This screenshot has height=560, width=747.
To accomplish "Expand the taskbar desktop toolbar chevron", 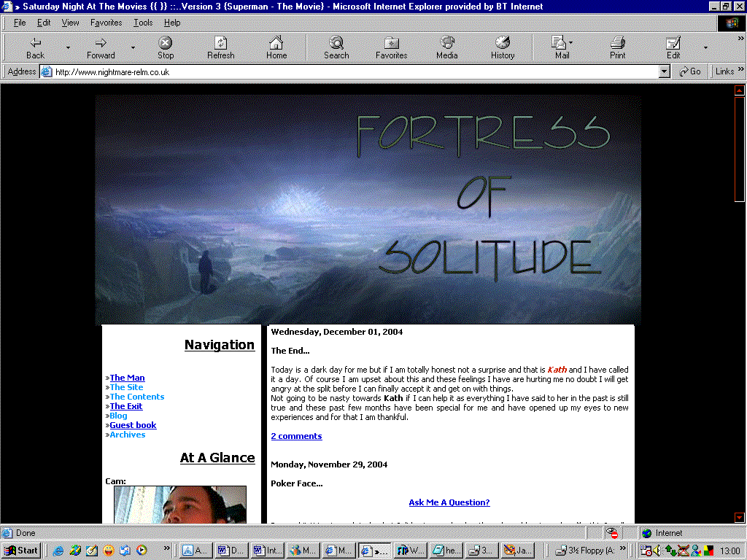I will coord(623,548).
